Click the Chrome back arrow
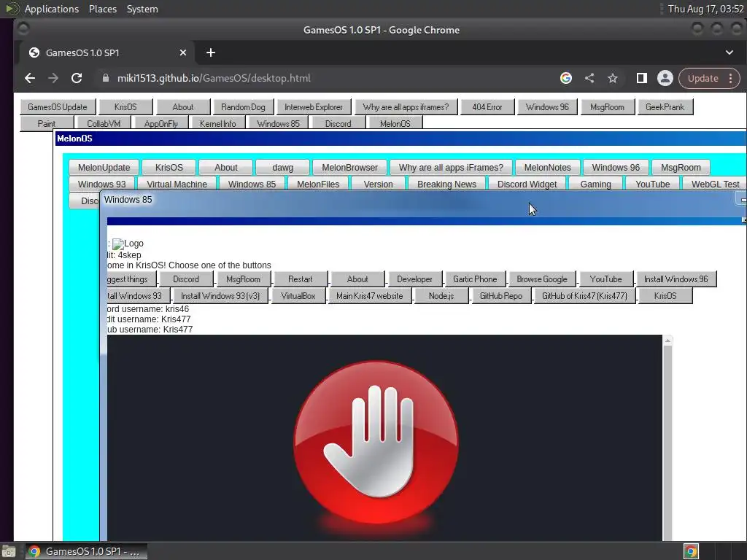The height and width of the screenshot is (560, 747). coord(29,78)
